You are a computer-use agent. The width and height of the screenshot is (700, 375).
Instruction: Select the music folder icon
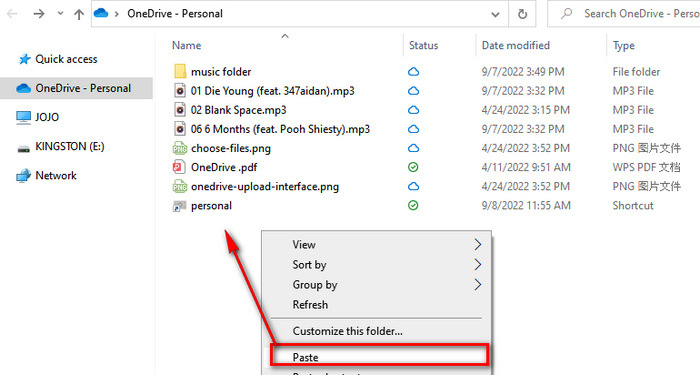coord(180,71)
